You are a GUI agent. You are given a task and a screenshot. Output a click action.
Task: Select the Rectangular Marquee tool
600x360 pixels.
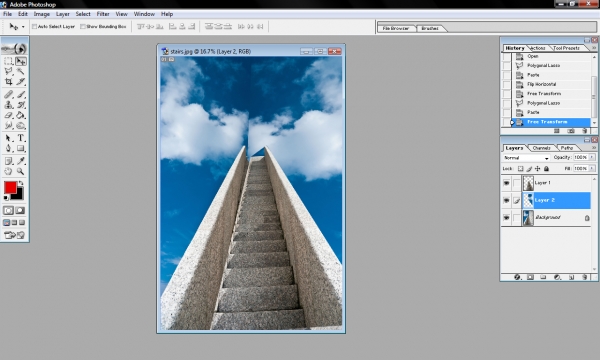8,61
